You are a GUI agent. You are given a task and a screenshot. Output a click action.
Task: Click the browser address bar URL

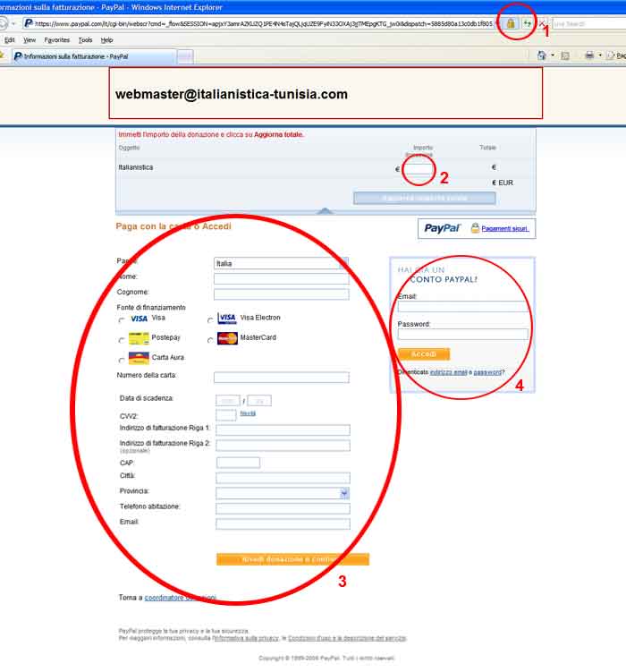[x=263, y=23]
